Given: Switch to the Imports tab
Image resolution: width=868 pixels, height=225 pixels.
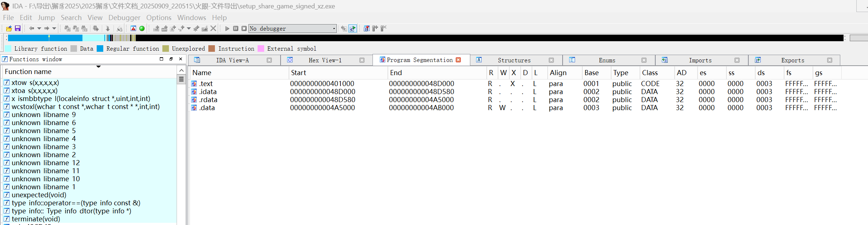Looking at the screenshot, I should (x=700, y=60).
